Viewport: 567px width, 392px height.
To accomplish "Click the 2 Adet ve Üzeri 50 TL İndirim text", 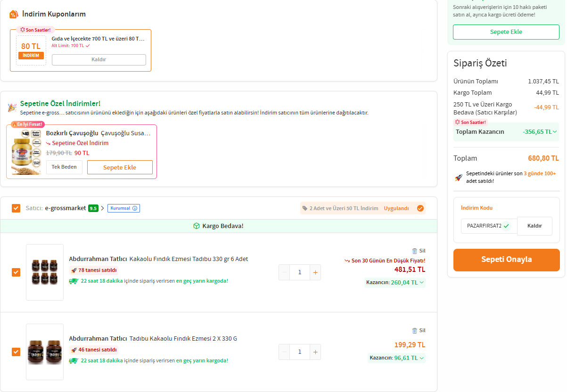I will point(344,208).
